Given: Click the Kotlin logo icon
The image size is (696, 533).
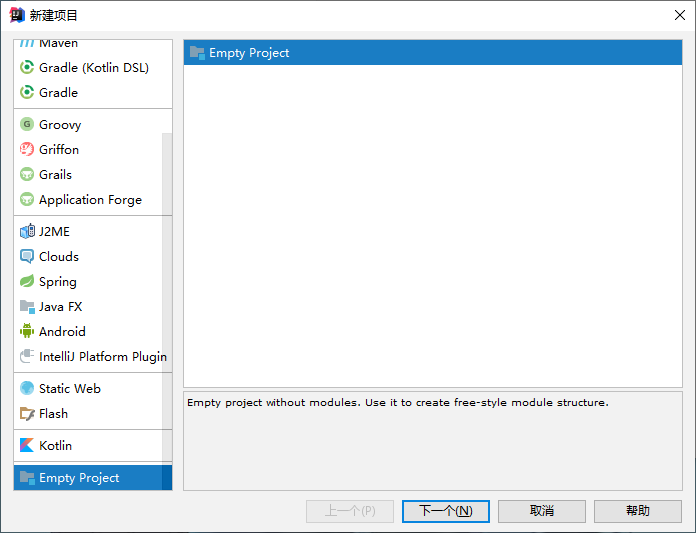Looking at the screenshot, I should point(27,445).
